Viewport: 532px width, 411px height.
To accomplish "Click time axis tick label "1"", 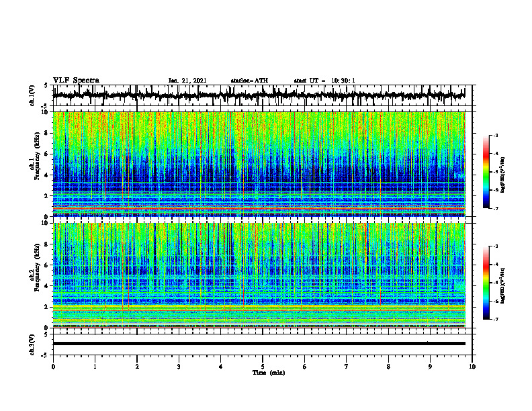I will coord(95,367).
